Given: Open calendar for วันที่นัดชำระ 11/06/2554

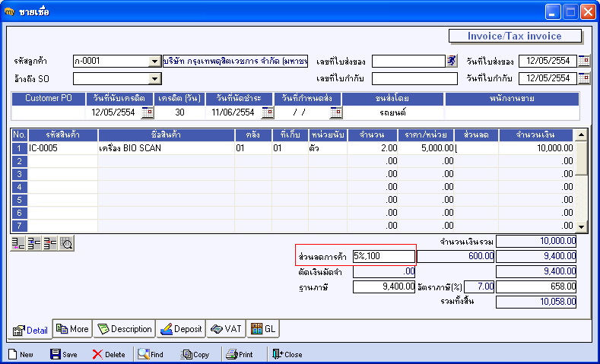Looking at the screenshot, I should [268, 112].
